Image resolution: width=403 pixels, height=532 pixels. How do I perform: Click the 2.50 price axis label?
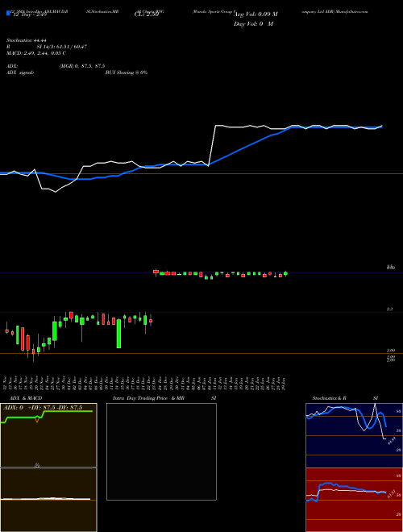coord(391,268)
